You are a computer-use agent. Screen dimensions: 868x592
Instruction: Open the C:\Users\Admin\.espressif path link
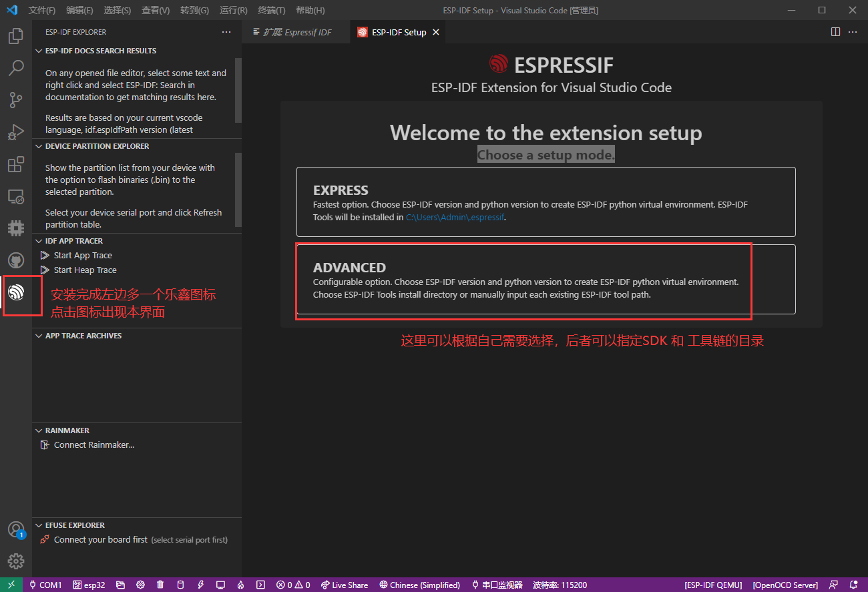coord(455,217)
